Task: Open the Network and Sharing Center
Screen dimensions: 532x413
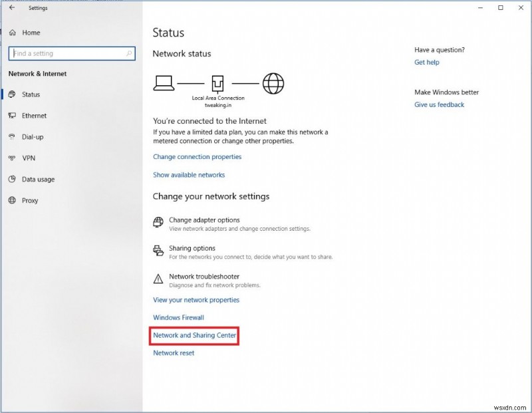Action: (x=194, y=336)
